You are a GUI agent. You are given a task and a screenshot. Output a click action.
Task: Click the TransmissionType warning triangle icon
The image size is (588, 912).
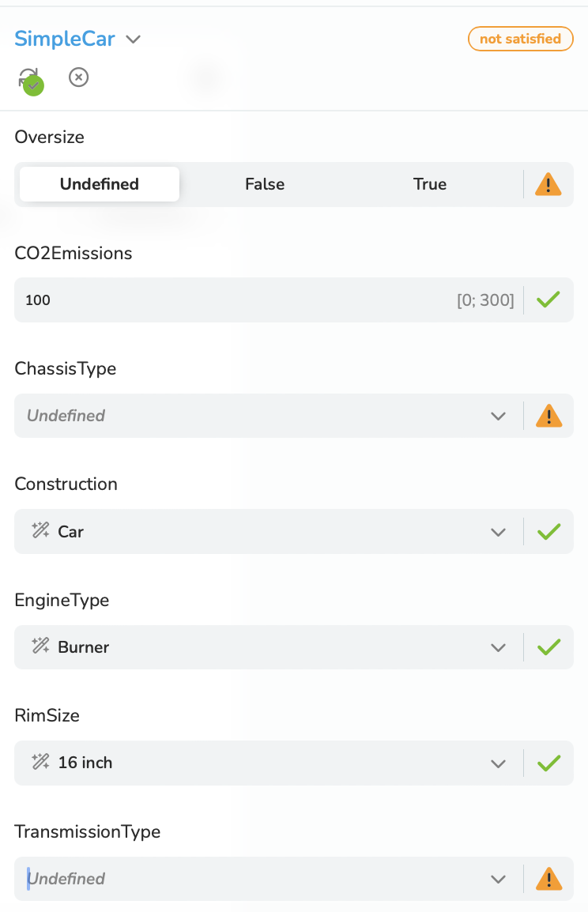coord(548,879)
